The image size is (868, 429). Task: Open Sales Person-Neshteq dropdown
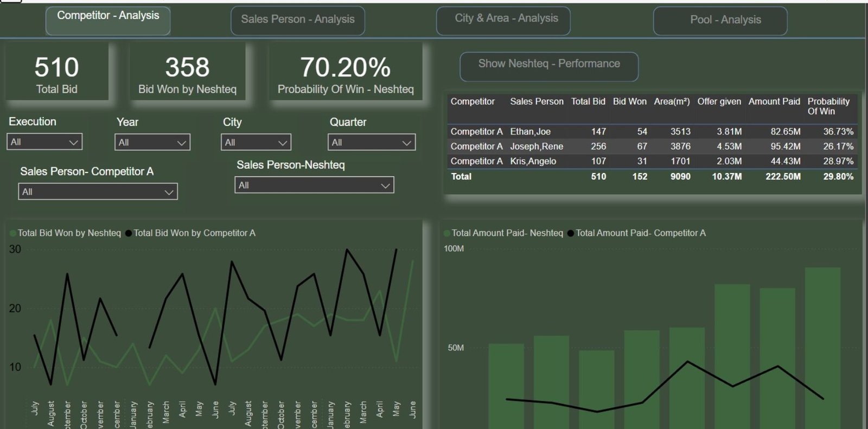click(x=315, y=185)
